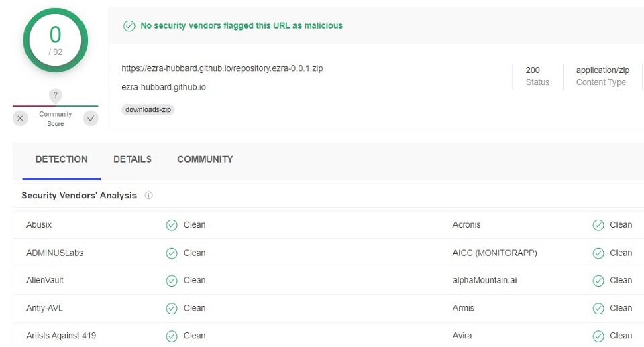Open the COMMUNITY tab
The image size is (644, 347).
[x=205, y=159]
